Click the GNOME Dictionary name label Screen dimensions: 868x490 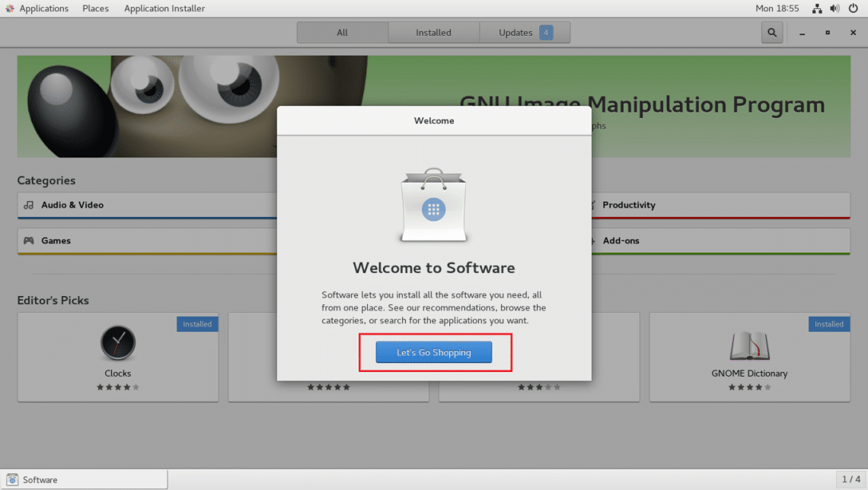[x=749, y=374]
